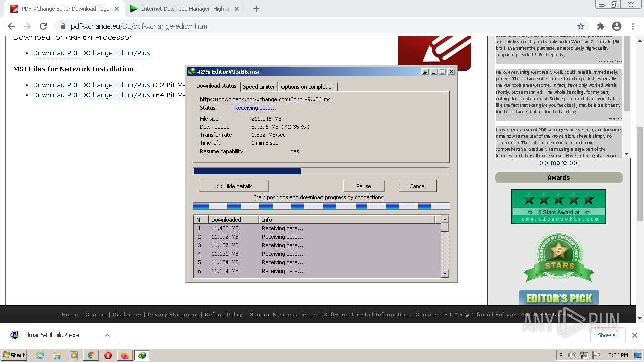
Task: Open Windows Explorer folder in taskbar
Action: (57, 355)
